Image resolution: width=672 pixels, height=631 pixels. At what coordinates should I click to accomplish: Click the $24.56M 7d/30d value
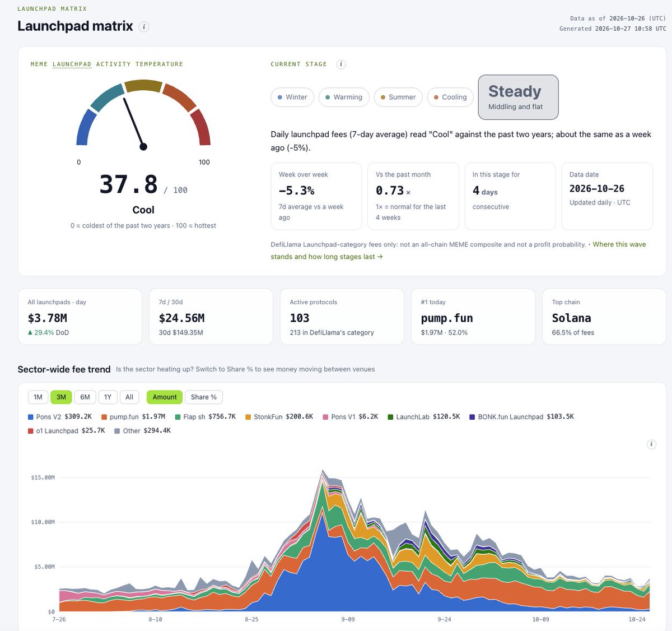click(182, 318)
